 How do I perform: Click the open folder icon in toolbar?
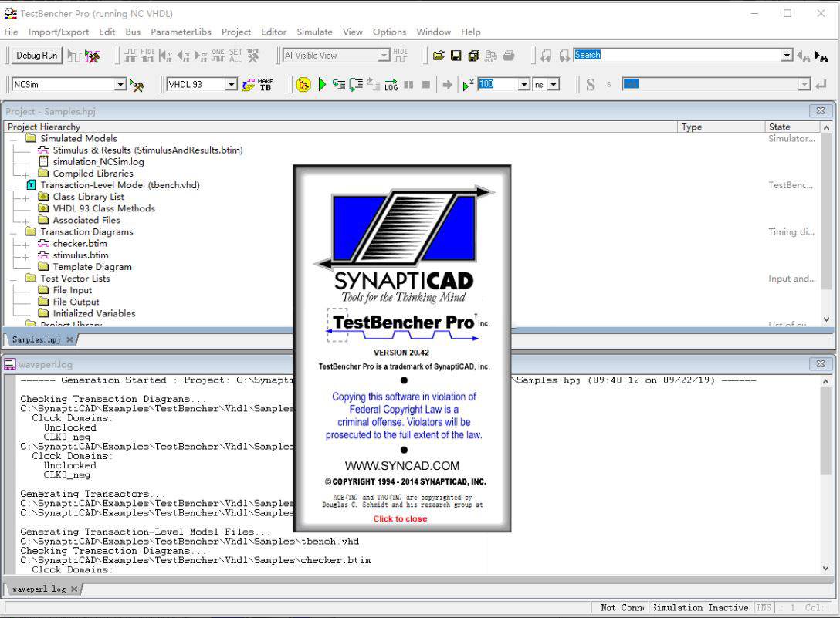pyautogui.click(x=439, y=55)
